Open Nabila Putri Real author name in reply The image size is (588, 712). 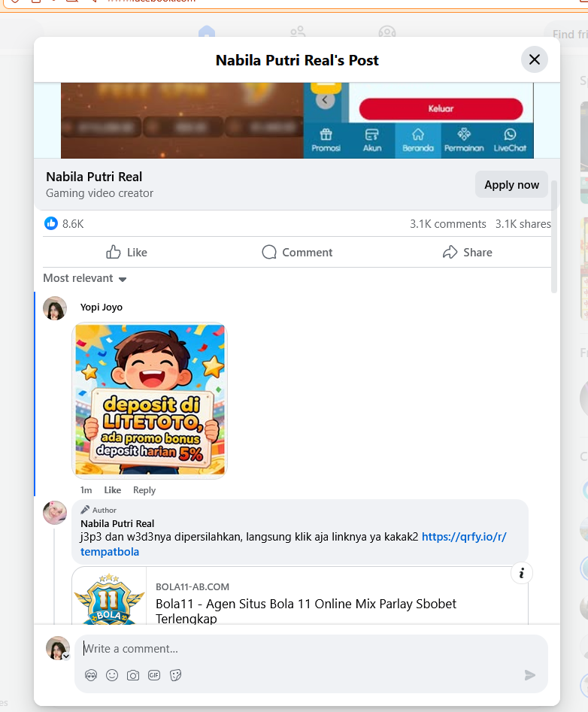[x=117, y=523]
